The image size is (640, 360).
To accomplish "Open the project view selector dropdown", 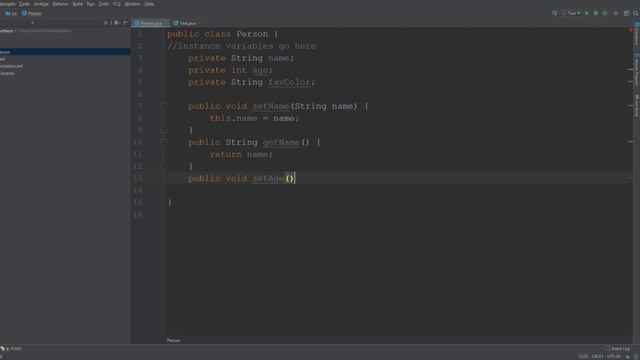I will (x=32, y=23).
